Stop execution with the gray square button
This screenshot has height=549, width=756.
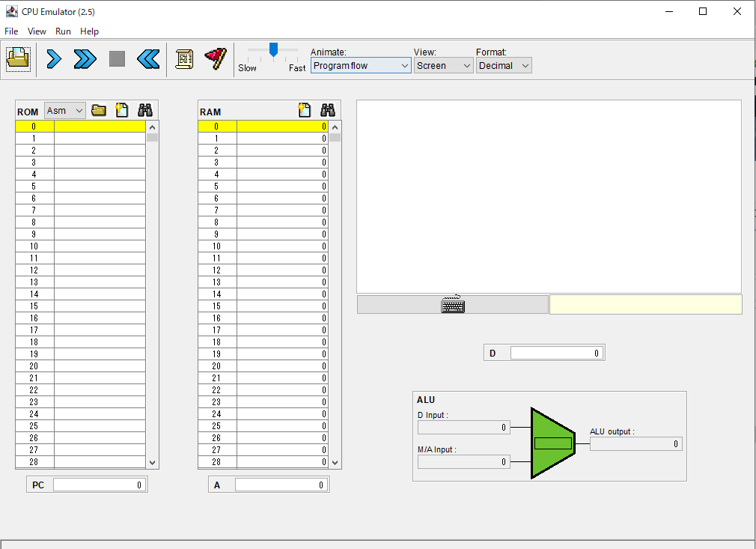pos(118,59)
